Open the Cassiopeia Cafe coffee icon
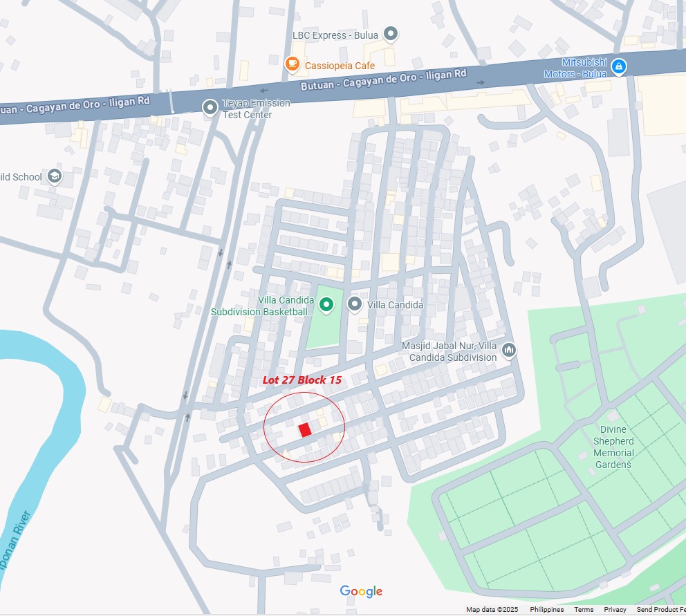This screenshot has width=686, height=616. (x=293, y=64)
